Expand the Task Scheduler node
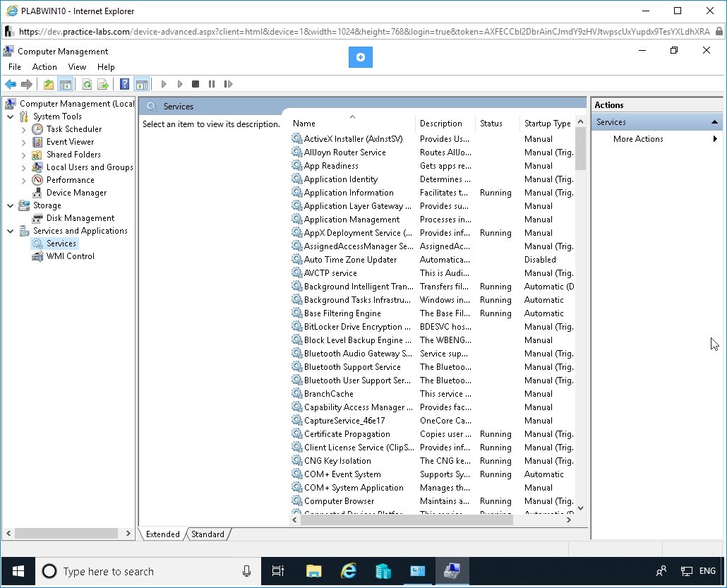 tap(24, 129)
